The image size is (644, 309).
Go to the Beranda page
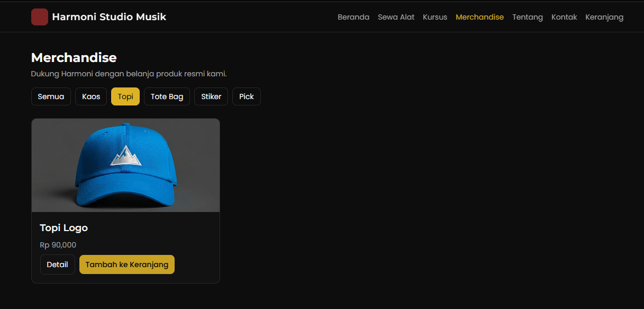coord(353,17)
